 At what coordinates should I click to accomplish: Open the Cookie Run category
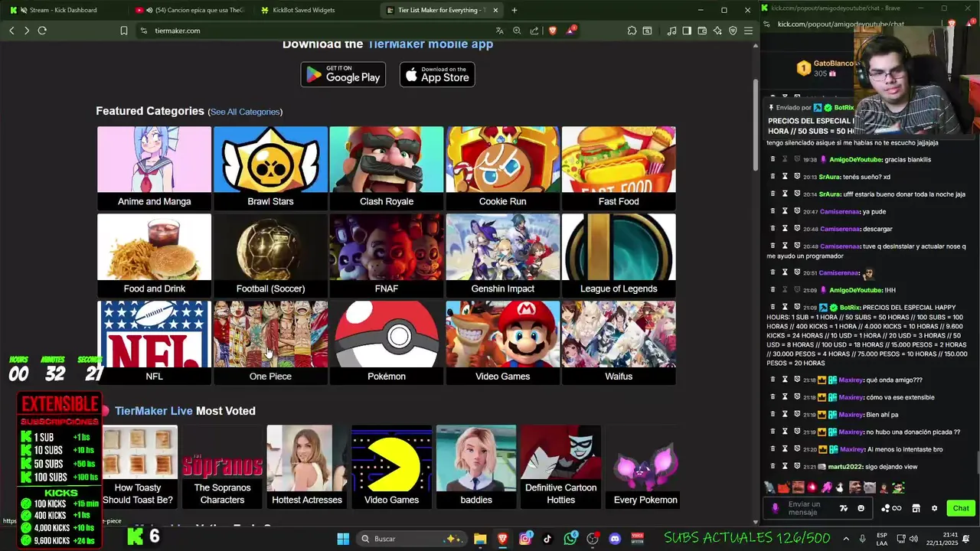tap(502, 168)
